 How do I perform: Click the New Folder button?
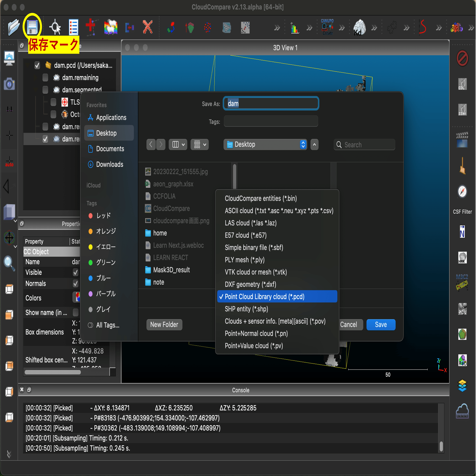[x=164, y=324]
